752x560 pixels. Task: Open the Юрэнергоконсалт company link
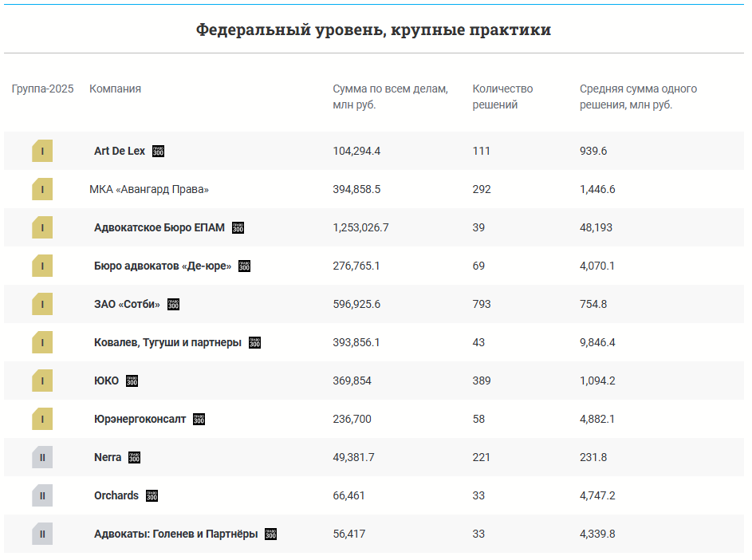click(140, 420)
